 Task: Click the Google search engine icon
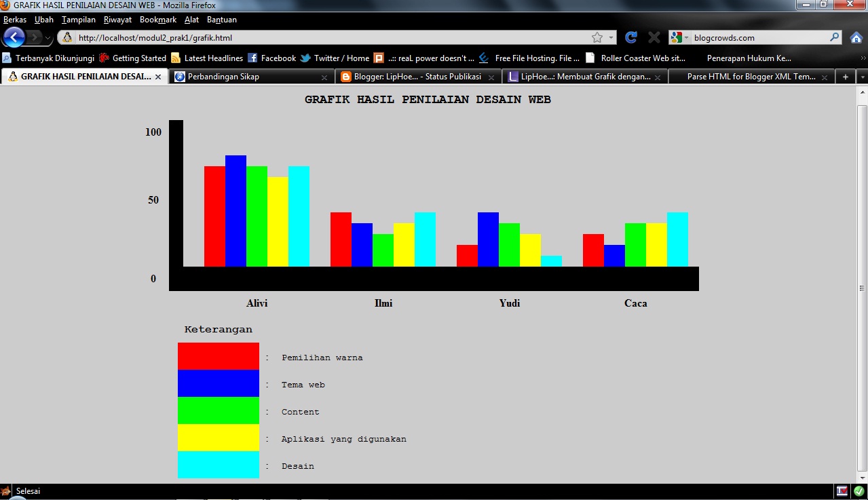pyautogui.click(x=674, y=38)
